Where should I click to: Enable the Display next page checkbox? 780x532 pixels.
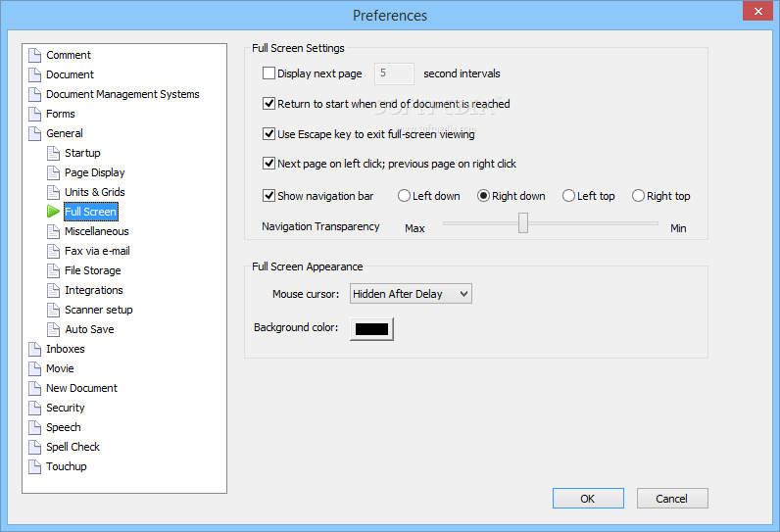click(x=268, y=73)
